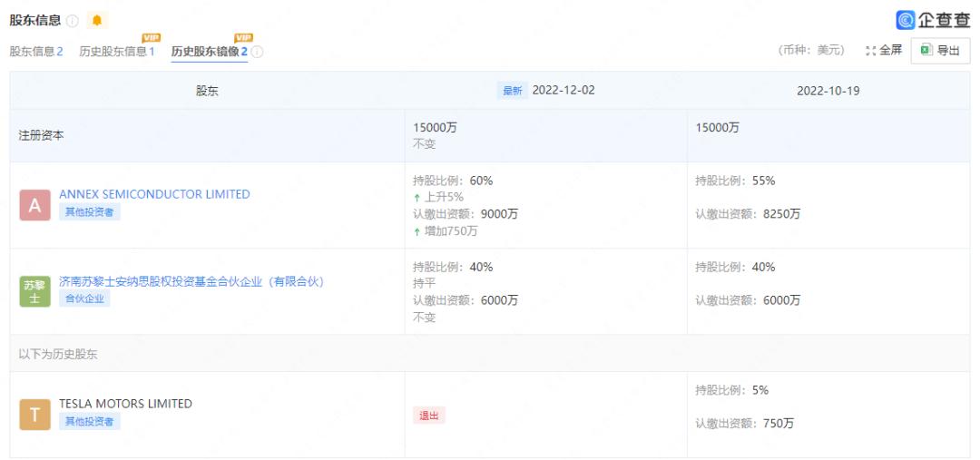Click the 股东 column header

click(207, 91)
